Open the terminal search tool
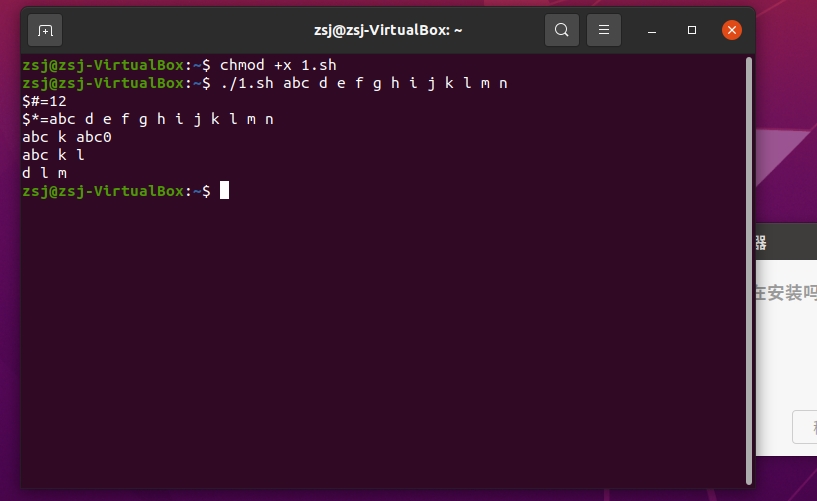This screenshot has height=501, width=817. (562, 30)
